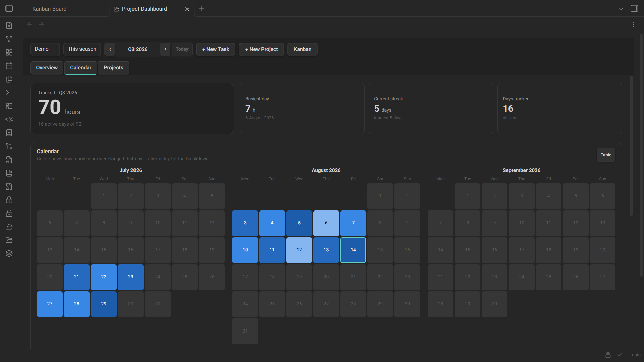
Task: Click the Today button
Action: pos(182,49)
